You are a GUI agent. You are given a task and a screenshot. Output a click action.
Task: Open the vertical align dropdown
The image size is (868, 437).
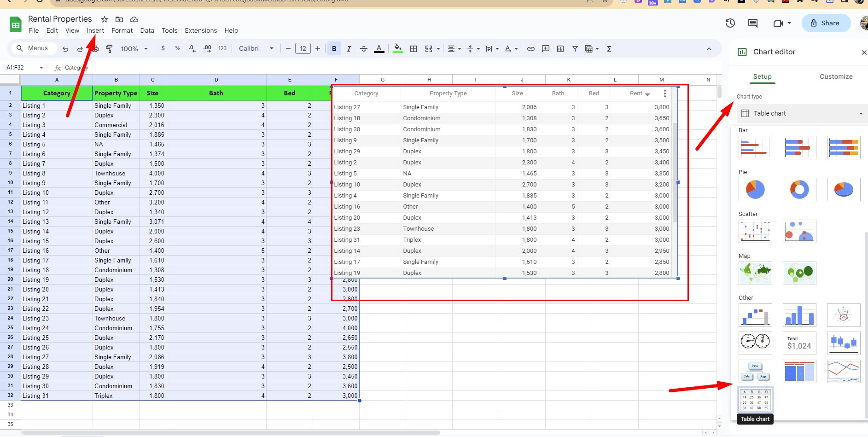(x=473, y=48)
